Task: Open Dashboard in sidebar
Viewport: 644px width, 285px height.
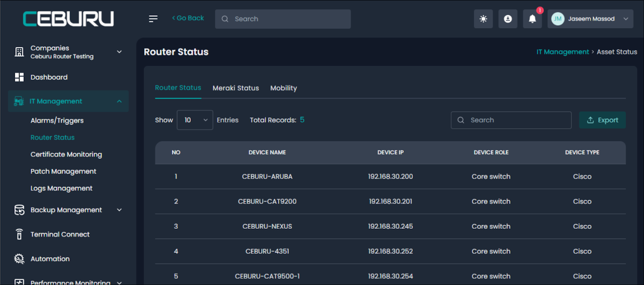Action: coord(49,77)
